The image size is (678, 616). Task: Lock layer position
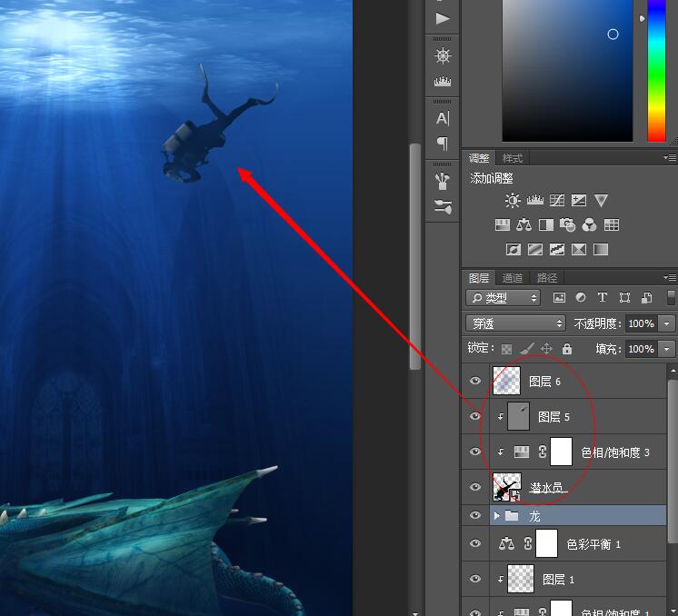[546, 348]
